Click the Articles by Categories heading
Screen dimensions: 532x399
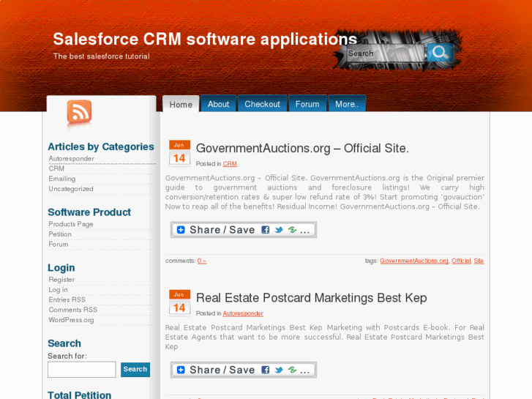[x=101, y=146]
